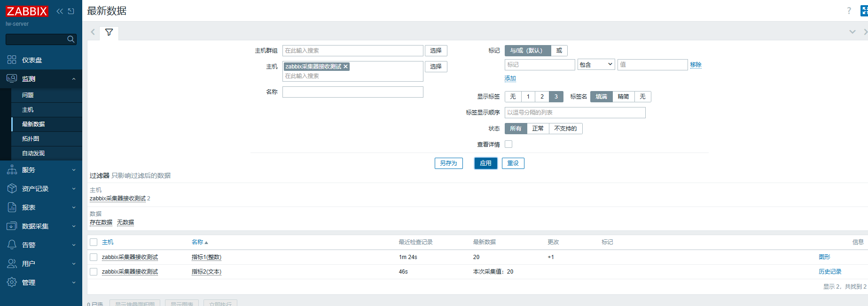Set 状态 filter to 所有
Viewport: 868px width, 306px height.
516,129
